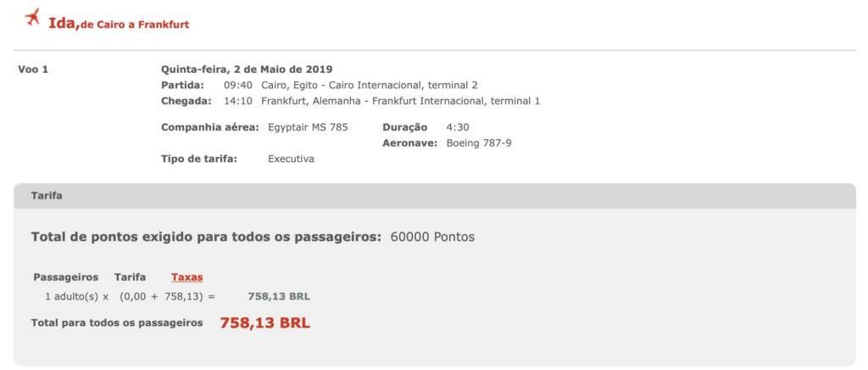Click the Executiva fare type value
The width and height of the screenshot is (868, 370).
coord(291,159)
